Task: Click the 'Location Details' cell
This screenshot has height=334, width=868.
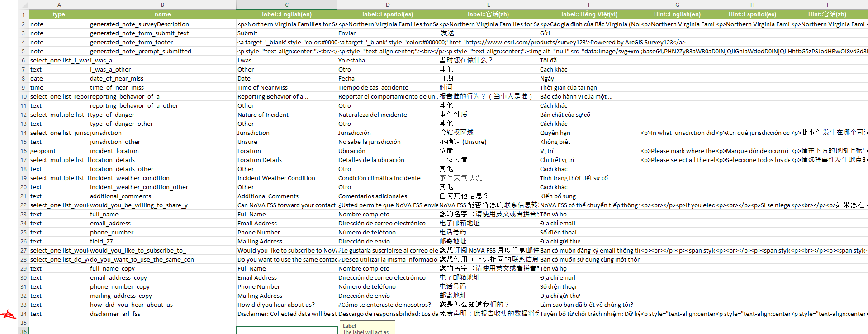Action: pyautogui.click(x=286, y=160)
